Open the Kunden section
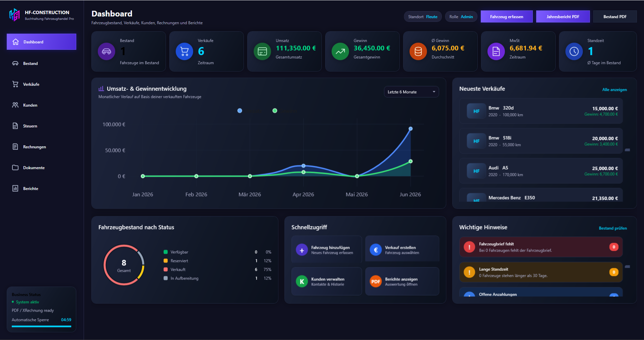The image size is (644, 340). [x=41, y=105]
